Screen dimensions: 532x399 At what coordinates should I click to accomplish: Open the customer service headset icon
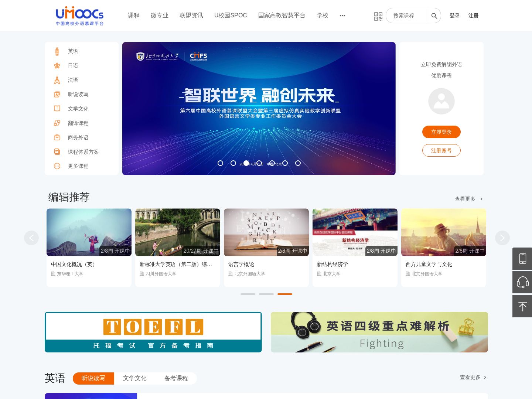tap(522, 282)
